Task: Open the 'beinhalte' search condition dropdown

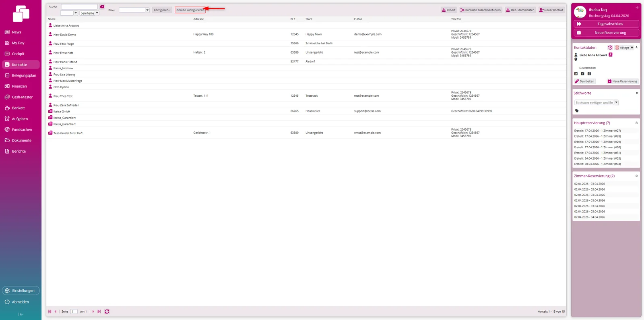Action: click(97, 13)
